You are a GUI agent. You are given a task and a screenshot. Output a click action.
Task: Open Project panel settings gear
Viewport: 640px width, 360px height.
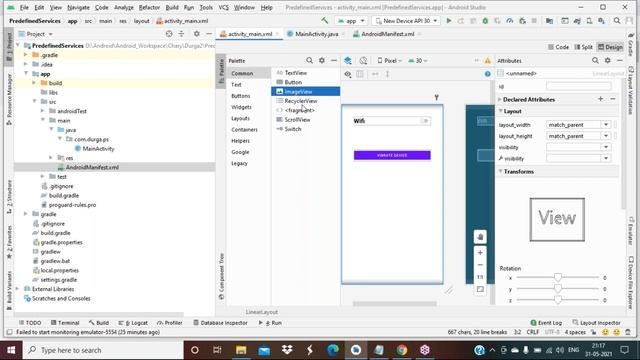click(197, 34)
